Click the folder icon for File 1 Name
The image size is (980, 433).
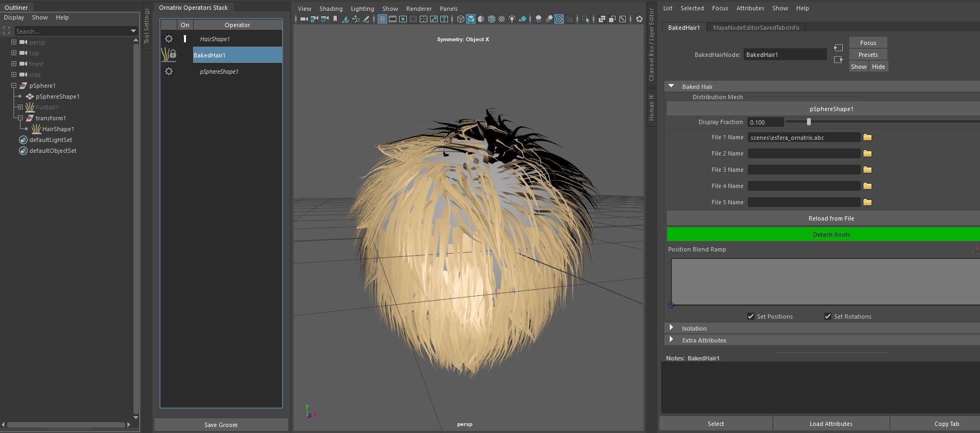click(x=867, y=138)
